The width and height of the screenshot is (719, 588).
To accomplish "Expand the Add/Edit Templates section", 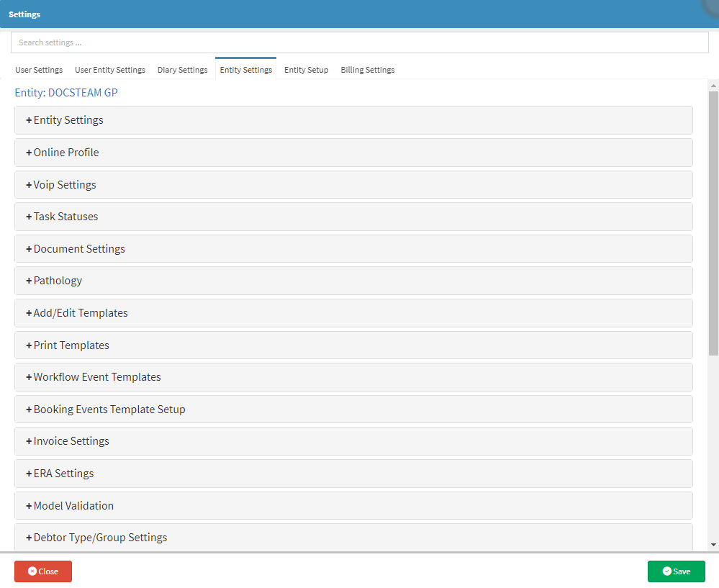I will pyautogui.click(x=353, y=313).
